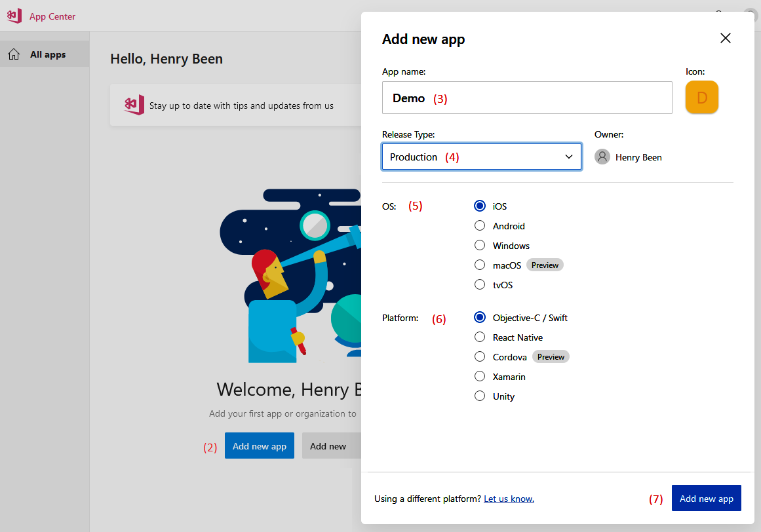This screenshot has height=532, width=761.
Task: Click the Visual Studio logo in tips banner
Action: pos(134,105)
